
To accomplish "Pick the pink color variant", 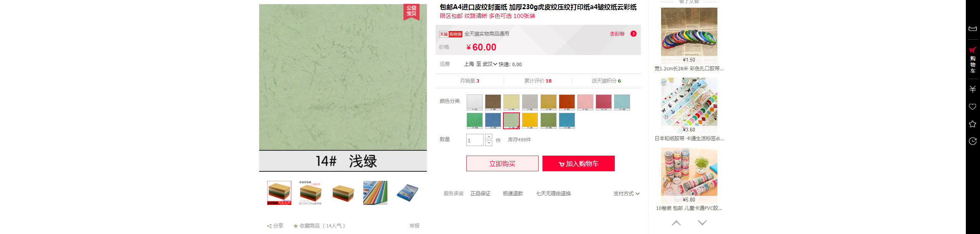I will [x=585, y=102].
